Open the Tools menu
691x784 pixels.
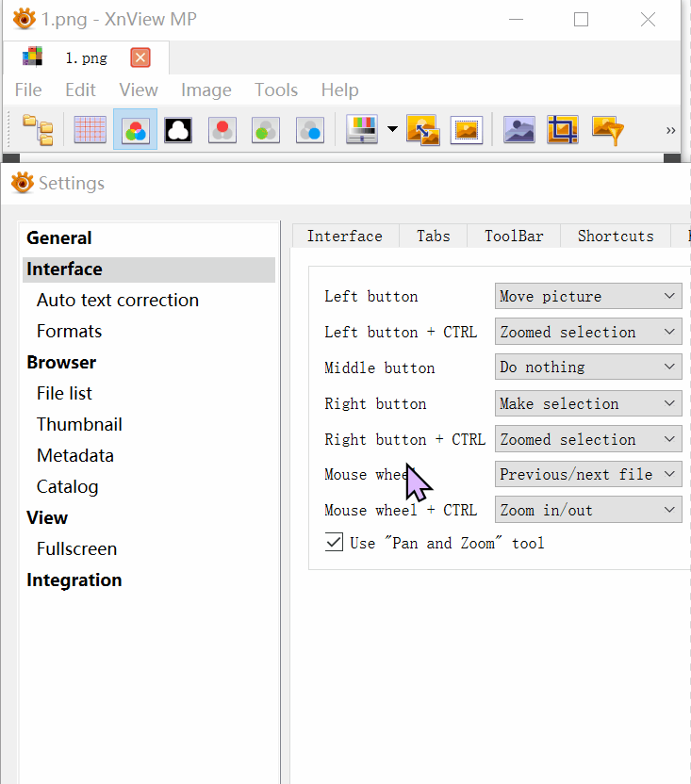276,90
